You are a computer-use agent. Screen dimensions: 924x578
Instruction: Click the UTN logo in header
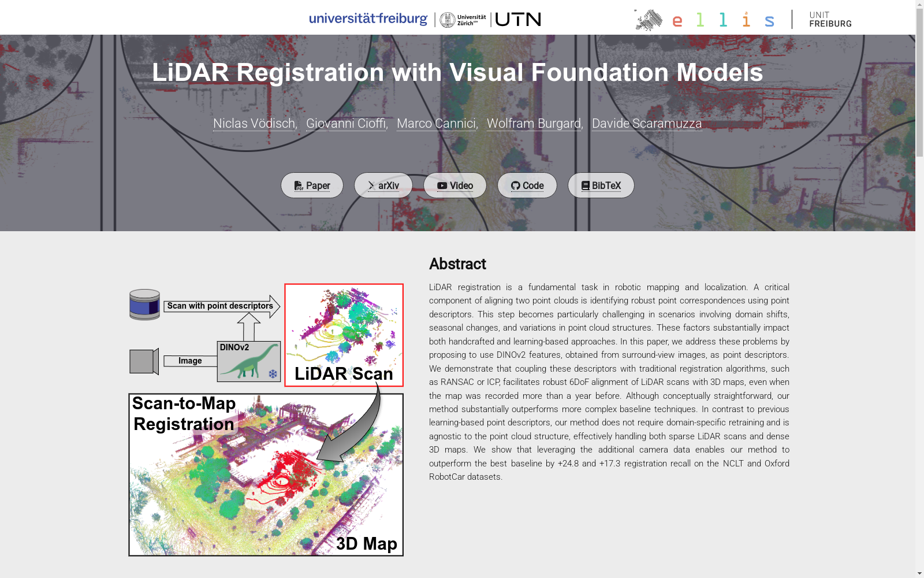[518, 20]
